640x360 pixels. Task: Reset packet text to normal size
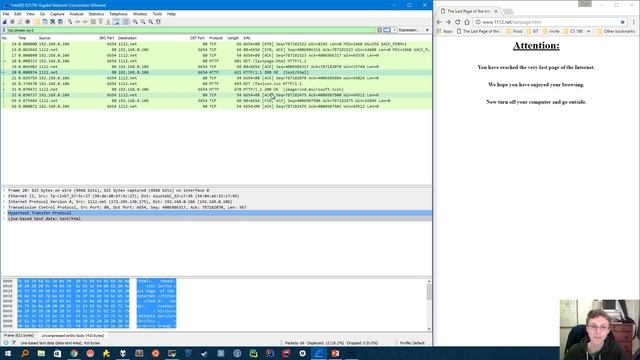(150, 22)
